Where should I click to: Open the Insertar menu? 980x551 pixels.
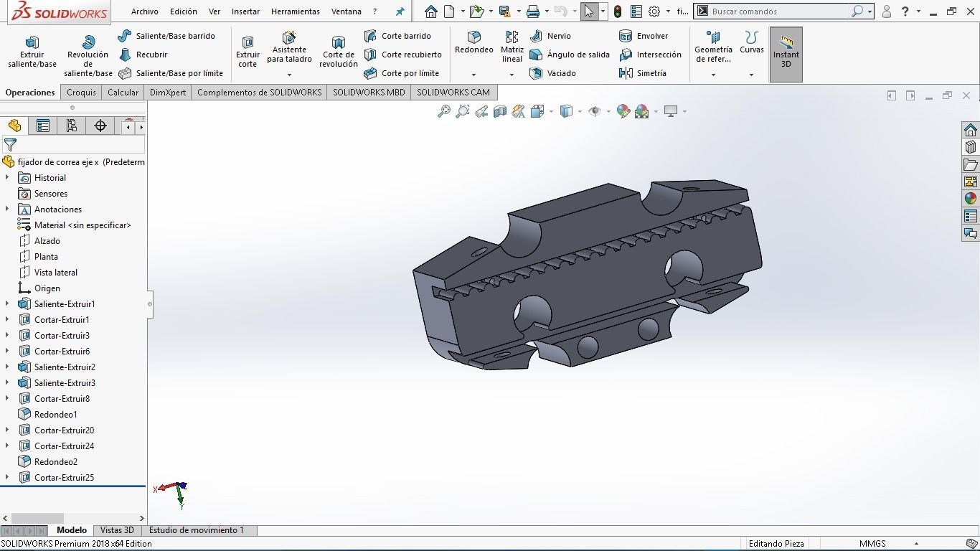[246, 11]
